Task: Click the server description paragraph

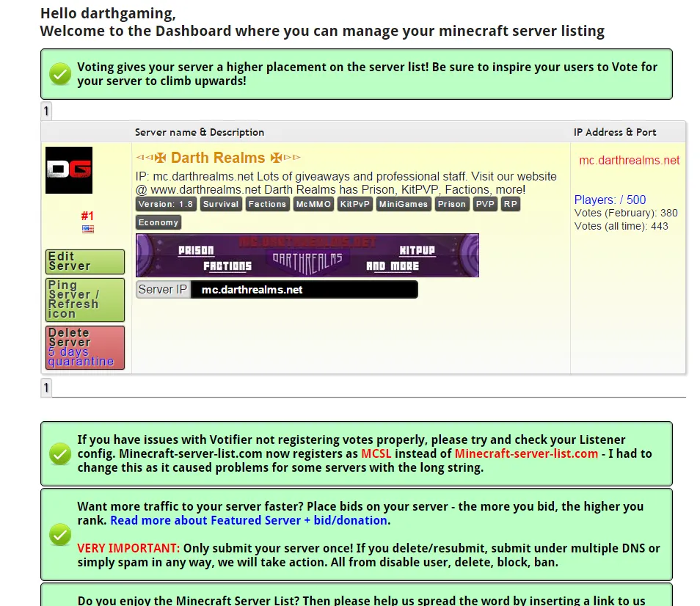Action: coord(346,183)
